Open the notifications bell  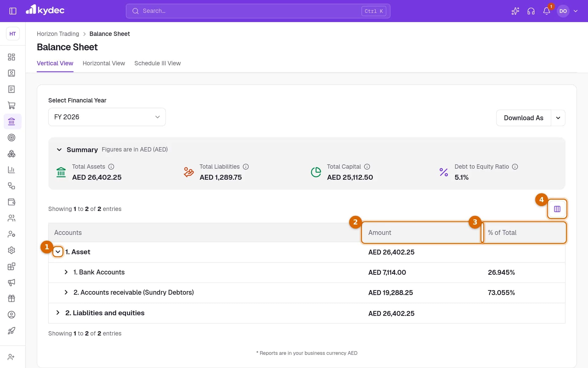(547, 11)
